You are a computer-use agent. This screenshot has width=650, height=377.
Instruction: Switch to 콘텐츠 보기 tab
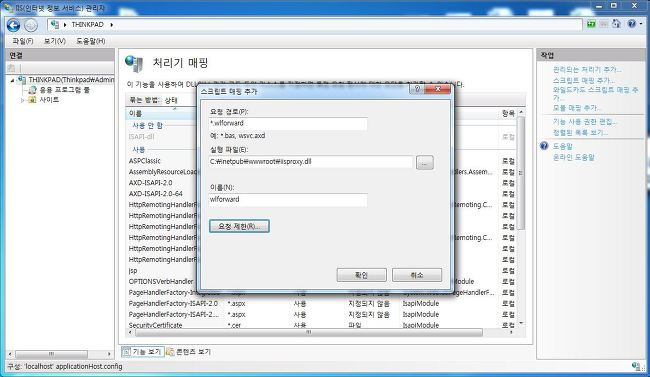189,352
